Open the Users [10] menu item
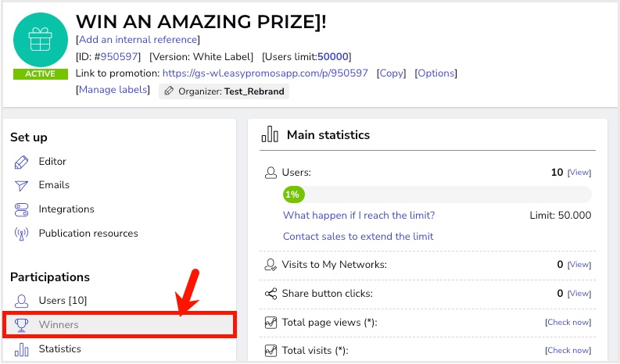The image size is (620, 364). pyautogui.click(x=63, y=301)
